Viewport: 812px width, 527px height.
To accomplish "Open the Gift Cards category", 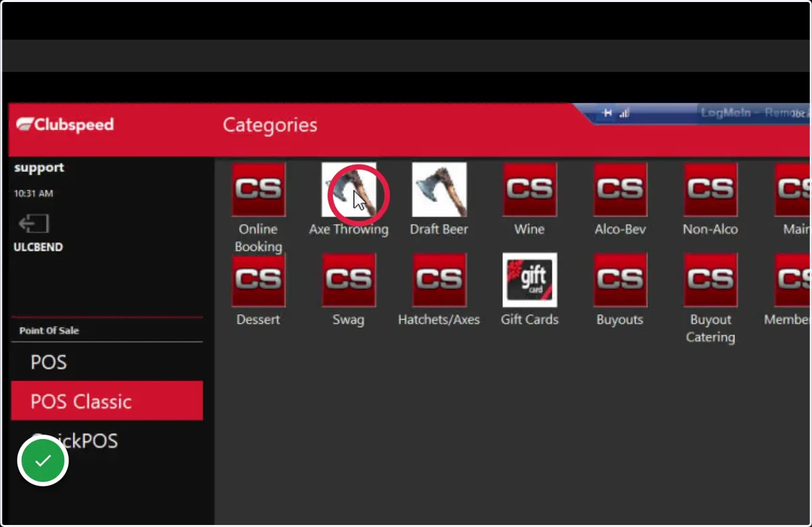I will (530, 280).
